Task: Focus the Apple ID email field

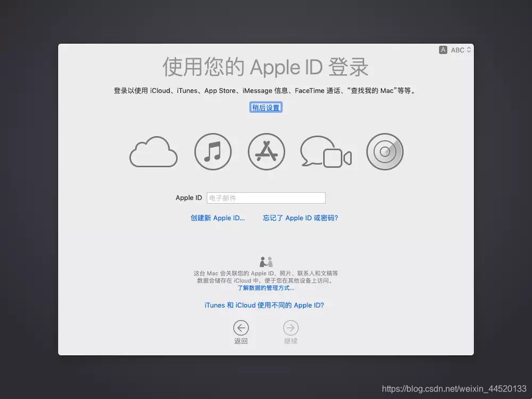Action: [x=266, y=198]
